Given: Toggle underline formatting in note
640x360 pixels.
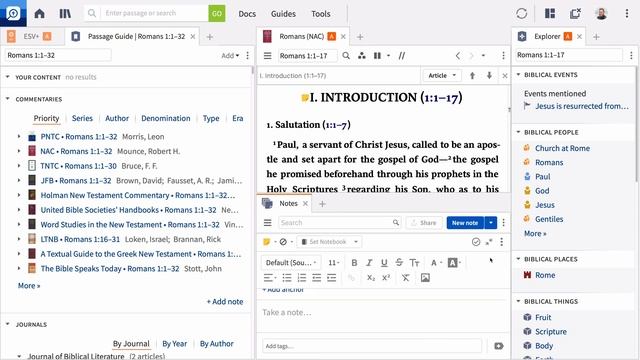Looking at the screenshot, I should [x=384, y=262].
